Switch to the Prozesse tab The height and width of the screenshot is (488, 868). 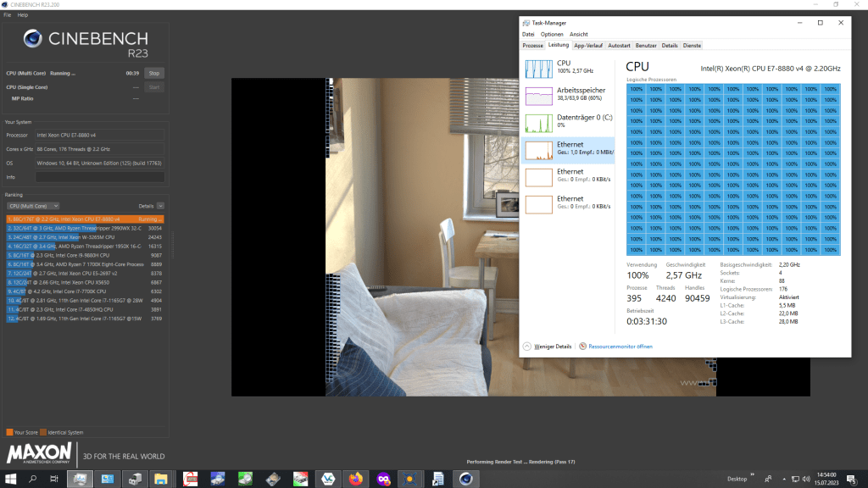click(532, 46)
